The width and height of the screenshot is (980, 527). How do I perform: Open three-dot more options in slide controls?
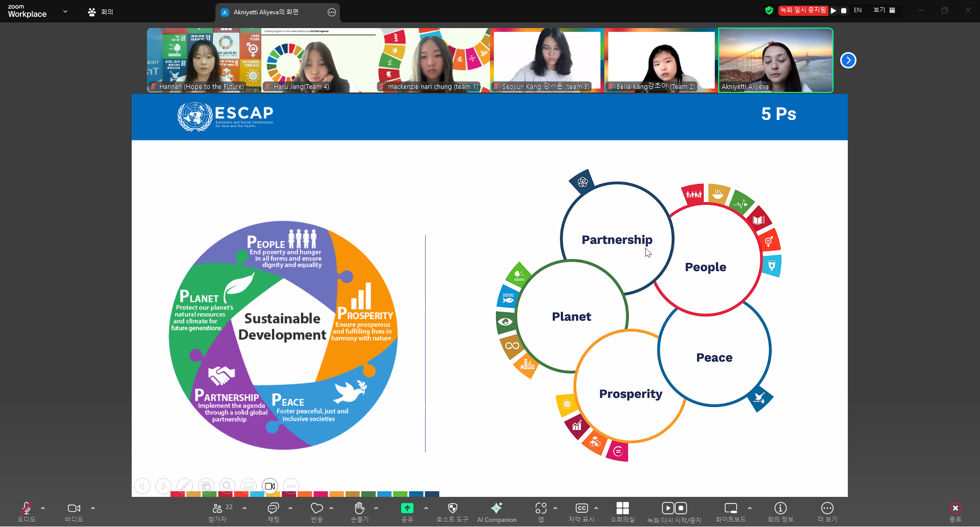291,486
